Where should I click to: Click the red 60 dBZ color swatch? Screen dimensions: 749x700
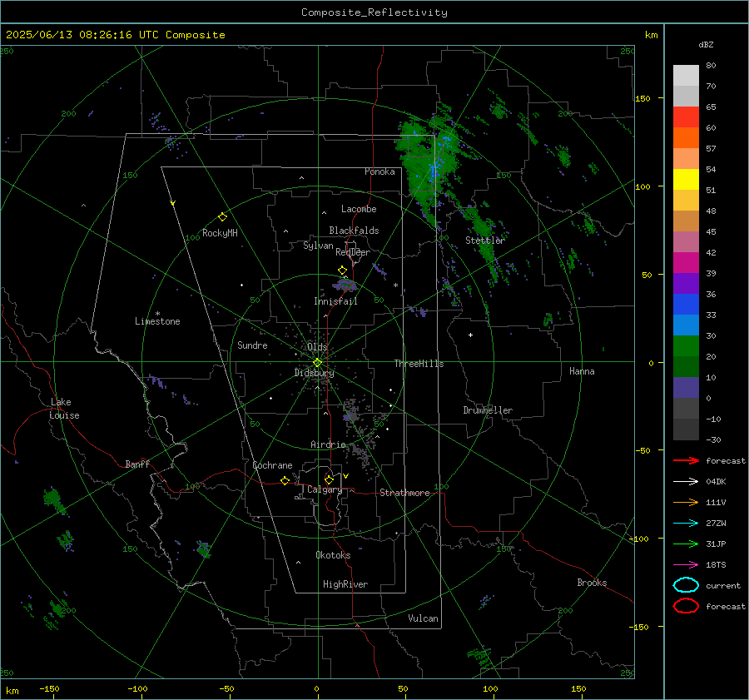coord(686,117)
